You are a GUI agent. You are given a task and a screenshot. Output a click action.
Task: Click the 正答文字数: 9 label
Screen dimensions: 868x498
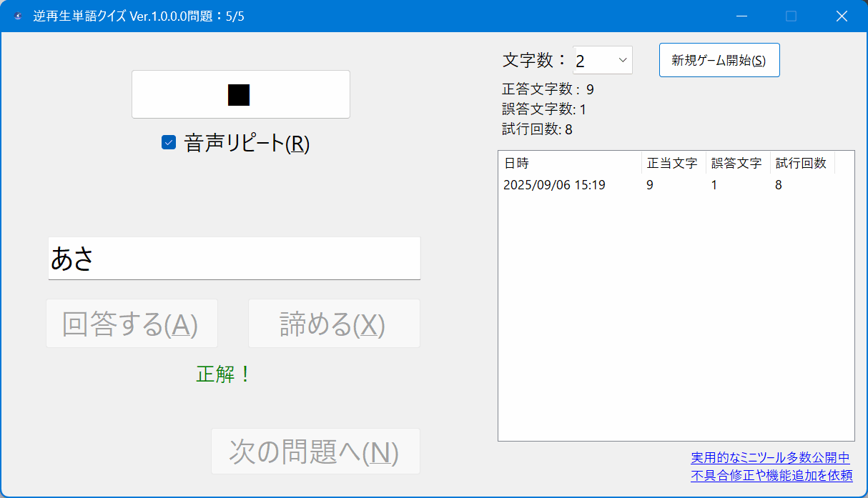click(x=548, y=89)
